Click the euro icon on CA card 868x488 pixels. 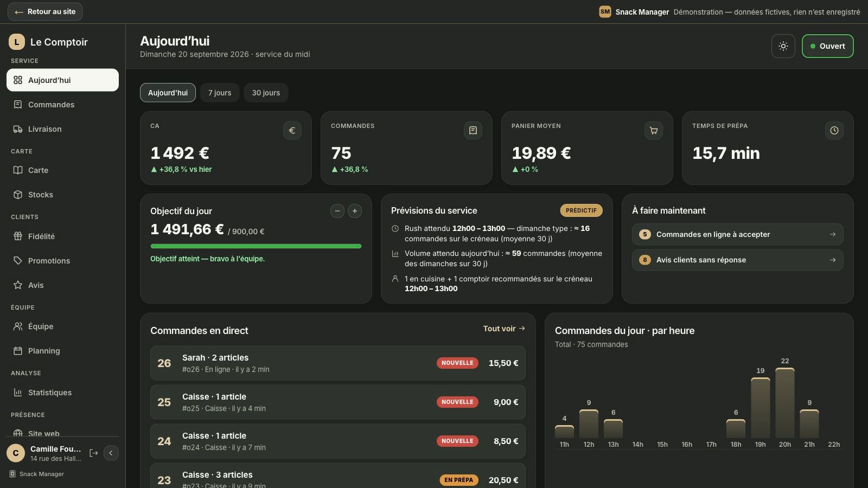[x=292, y=130]
